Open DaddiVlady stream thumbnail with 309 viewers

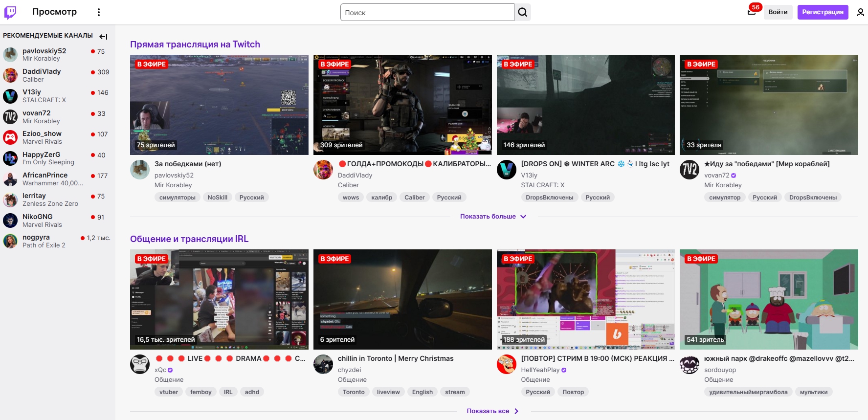click(x=402, y=105)
